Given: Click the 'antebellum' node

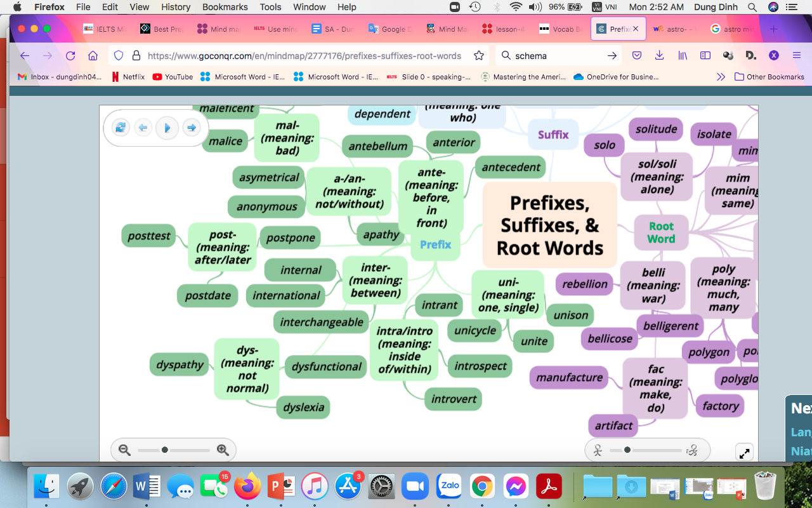Looking at the screenshot, I should click(x=378, y=146).
